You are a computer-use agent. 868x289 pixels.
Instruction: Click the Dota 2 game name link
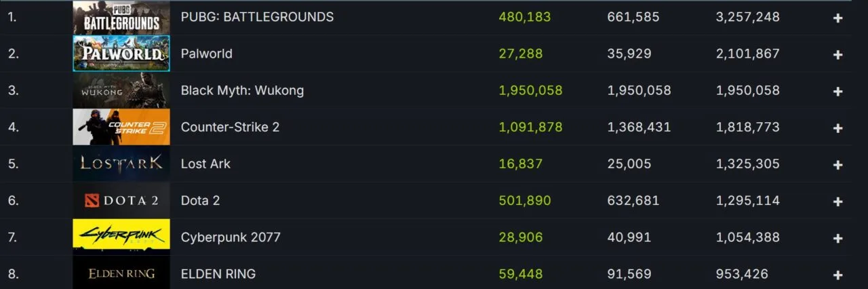coord(200,200)
